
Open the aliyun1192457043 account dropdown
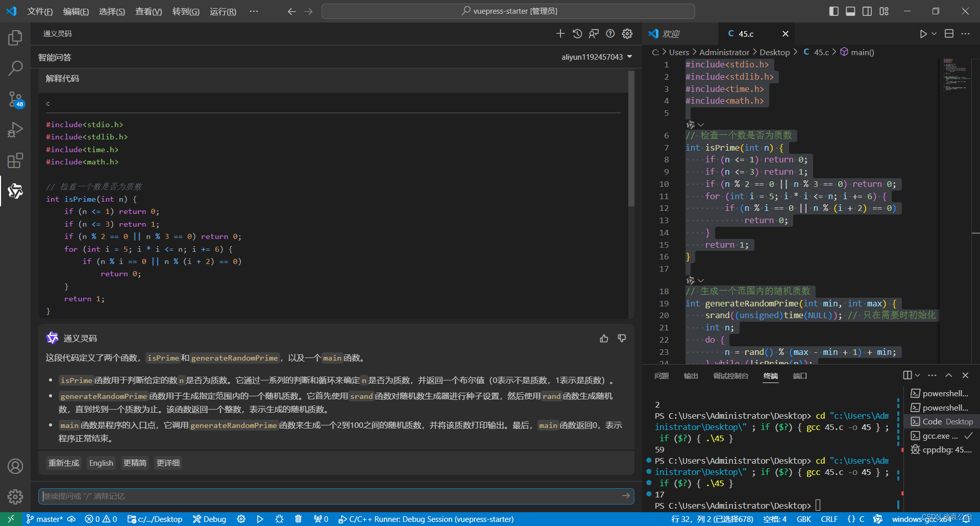click(x=597, y=57)
